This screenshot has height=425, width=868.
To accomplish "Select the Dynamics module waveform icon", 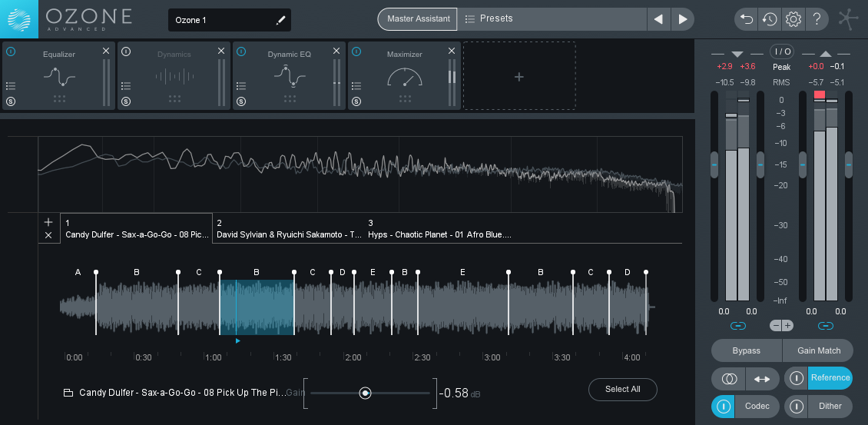I will [174, 76].
